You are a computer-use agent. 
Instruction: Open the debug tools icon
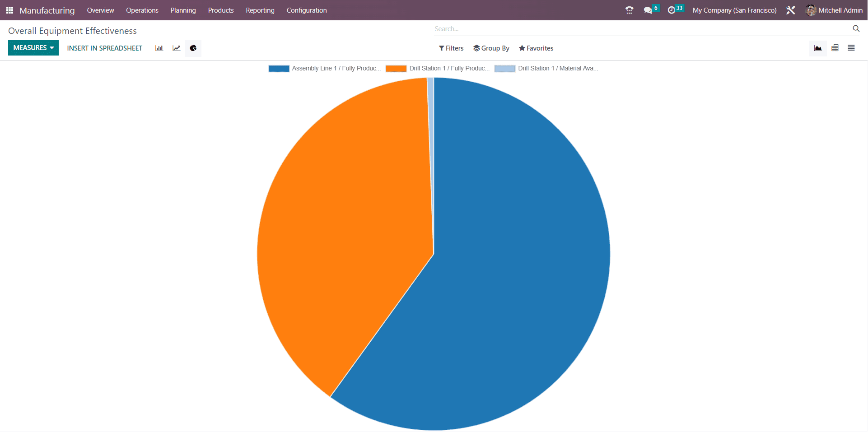click(790, 10)
